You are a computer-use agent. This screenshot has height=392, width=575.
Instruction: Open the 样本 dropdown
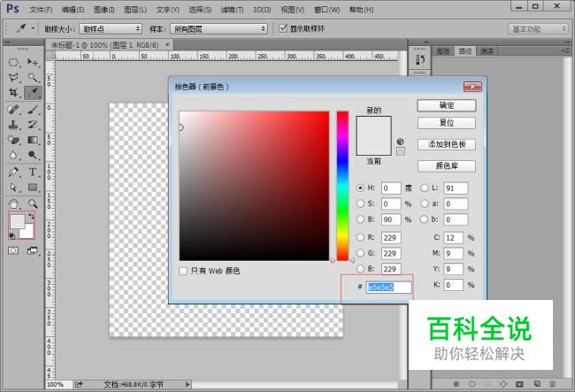(218, 29)
